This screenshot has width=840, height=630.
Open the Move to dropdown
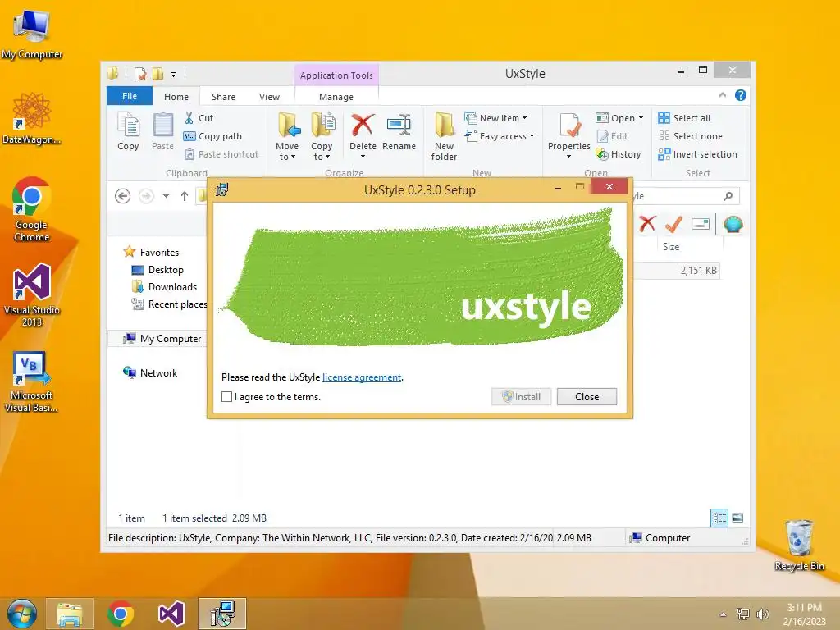point(287,137)
